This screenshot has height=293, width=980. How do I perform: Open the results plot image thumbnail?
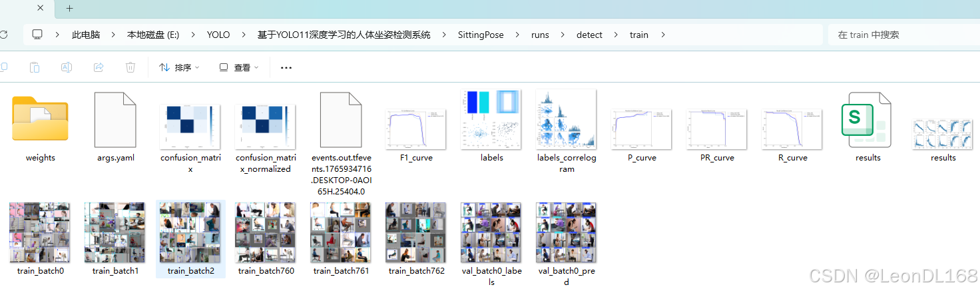(943, 134)
